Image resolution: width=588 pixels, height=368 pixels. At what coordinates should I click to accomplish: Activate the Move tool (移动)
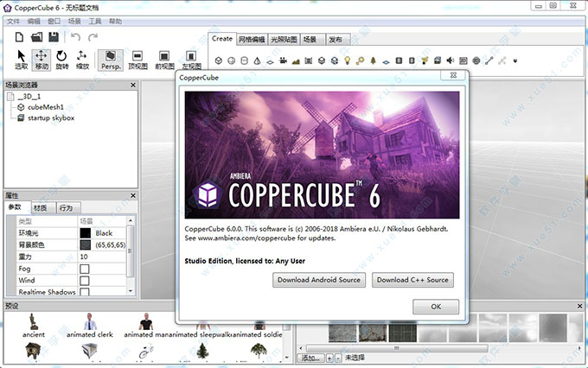click(42, 60)
